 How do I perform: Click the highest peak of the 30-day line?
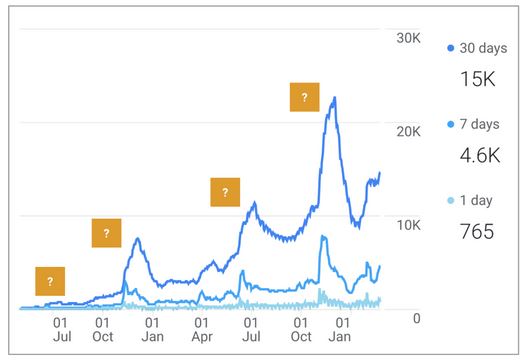[x=334, y=98]
